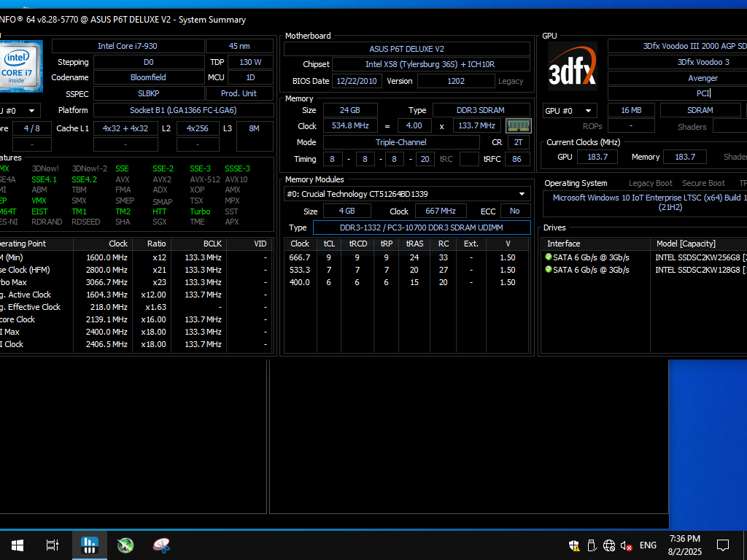This screenshot has height=560, width=747.
Task: Click green status icon of INTEL SSDSC2KW256G8
Action: pyautogui.click(x=549, y=257)
